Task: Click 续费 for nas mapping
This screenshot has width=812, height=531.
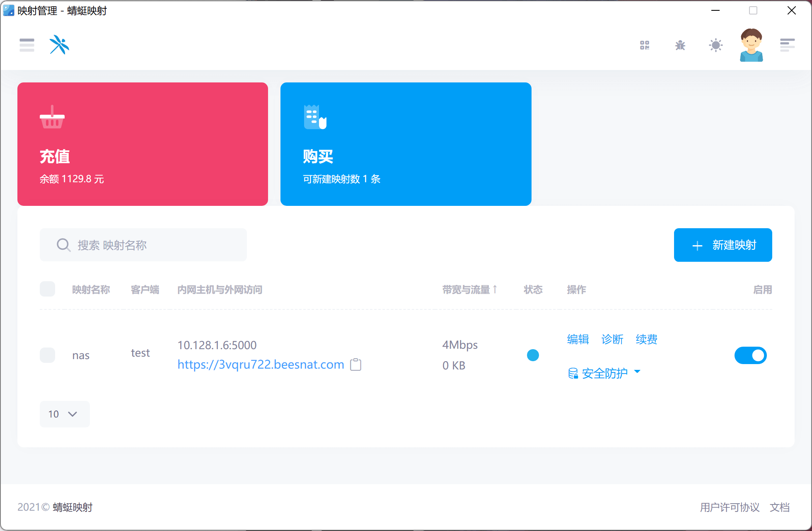Action: pos(647,339)
